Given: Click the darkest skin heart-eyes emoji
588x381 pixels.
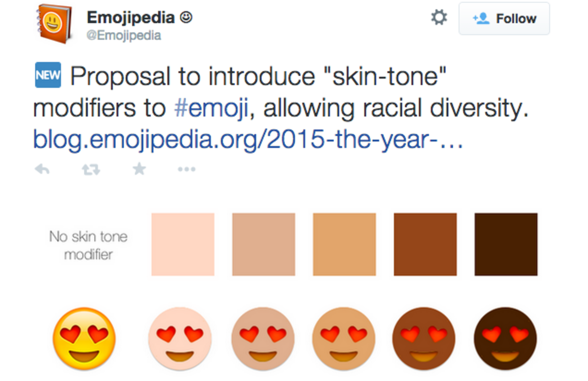Looking at the screenshot, I should [505, 339].
